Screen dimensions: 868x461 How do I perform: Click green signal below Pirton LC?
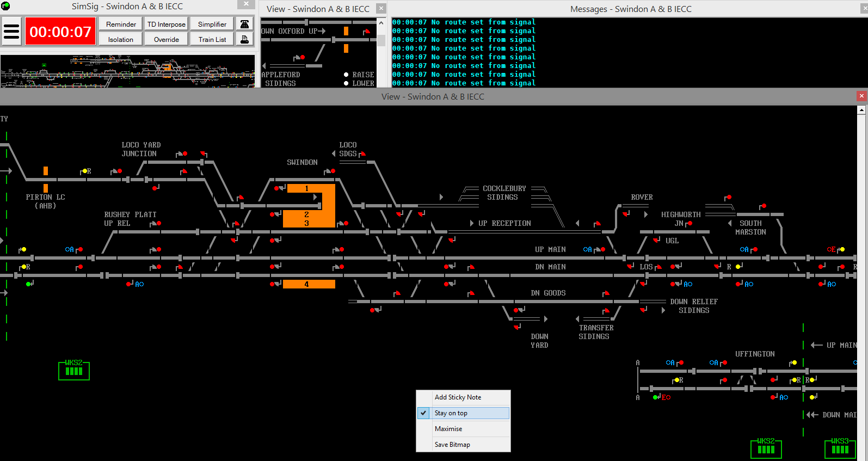(30, 284)
